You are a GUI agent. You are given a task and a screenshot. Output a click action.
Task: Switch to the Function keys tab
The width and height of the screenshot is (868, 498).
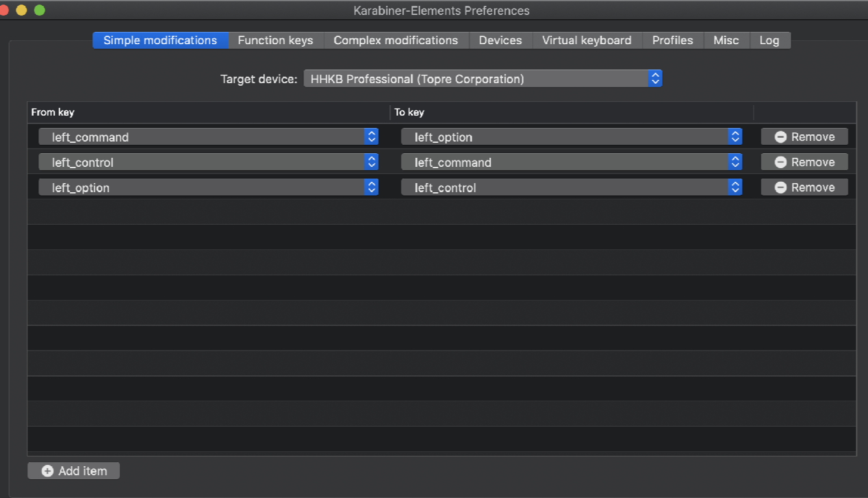coord(275,40)
